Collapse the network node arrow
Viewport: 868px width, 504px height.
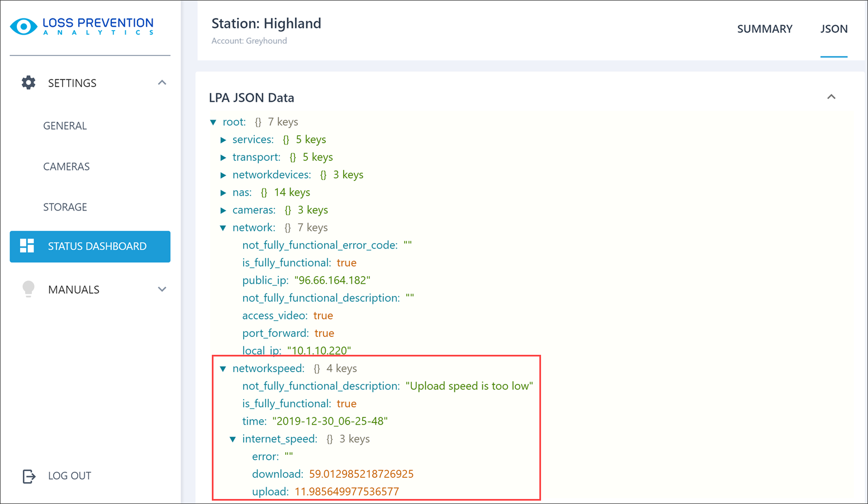pyautogui.click(x=223, y=228)
